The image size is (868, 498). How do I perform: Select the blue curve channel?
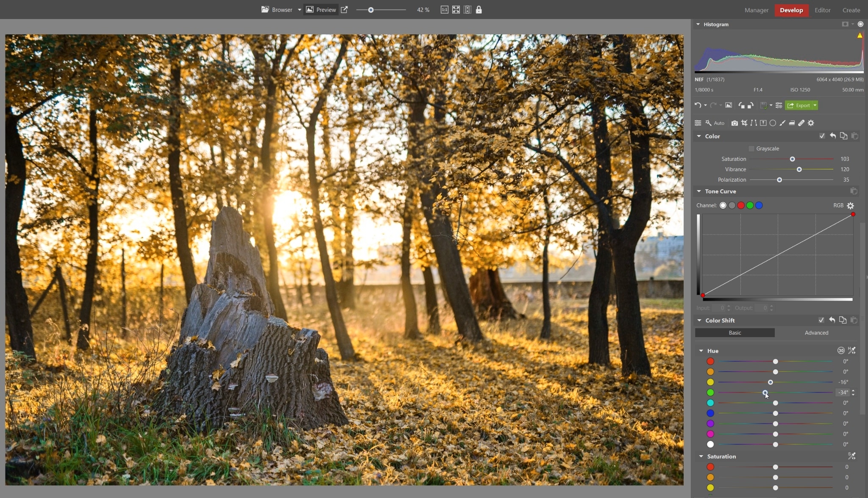[759, 205]
